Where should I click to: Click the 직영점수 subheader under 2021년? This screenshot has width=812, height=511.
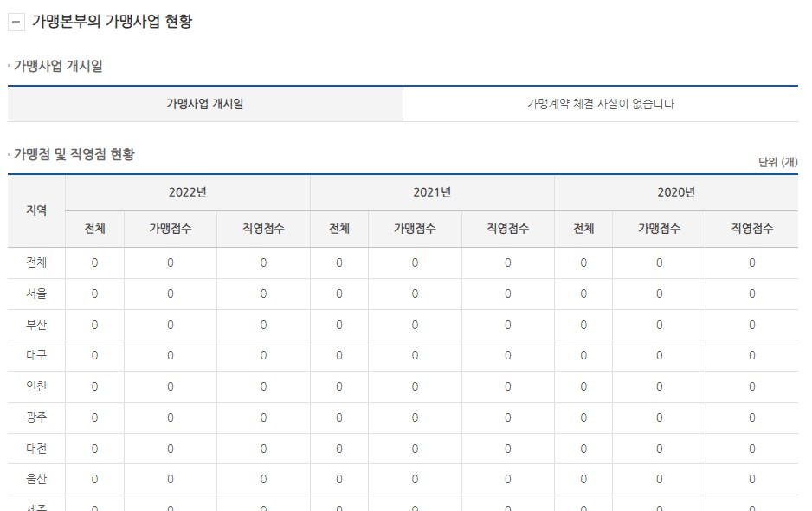[508, 229]
